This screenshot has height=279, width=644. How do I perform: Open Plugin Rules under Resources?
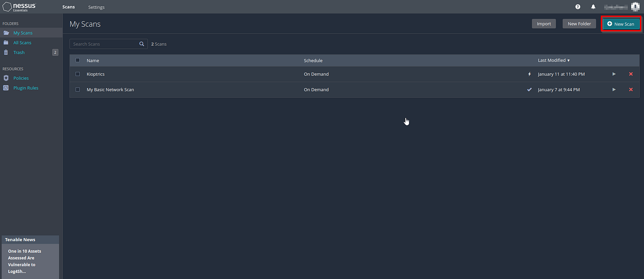[26, 88]
